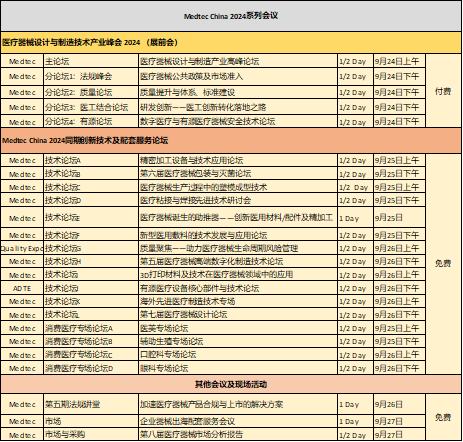The width and height of the screenshot is (463, 442).
Task: Select "质量提升与体系、标准建设" cell
Action: pos(238,92)
